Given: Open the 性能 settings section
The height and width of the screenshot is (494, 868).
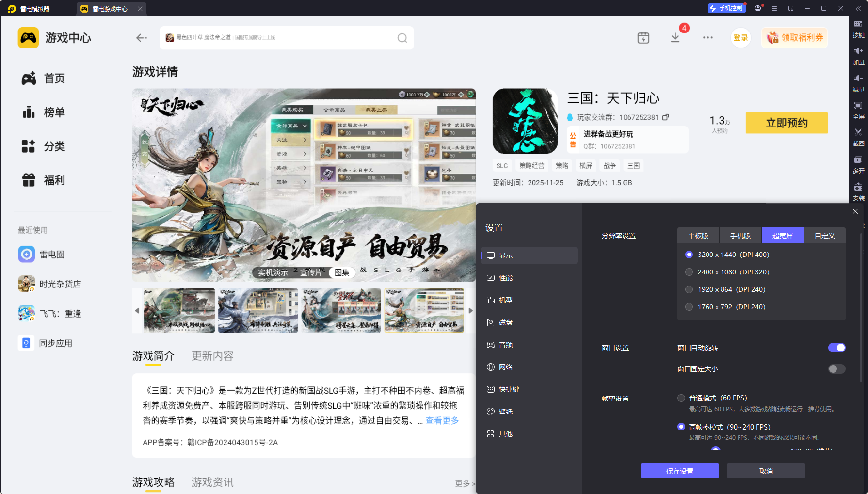Looking at the screenshot, I should point(505,278).
